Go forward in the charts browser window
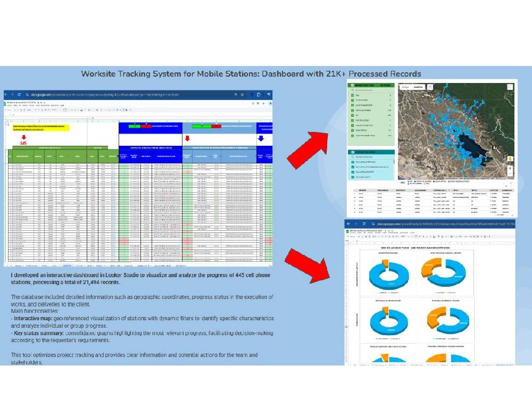This screenshot has width=532, height=399. pyautogui.click(x=356, y=224)
